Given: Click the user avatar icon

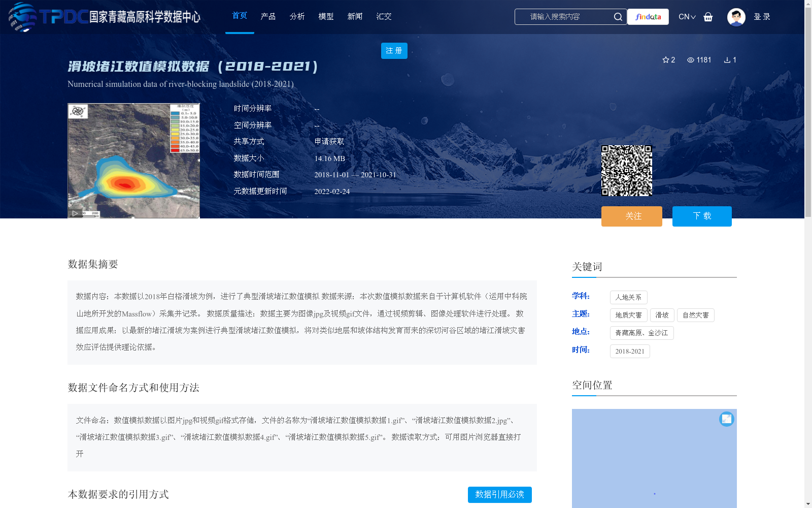Looking at the screenshot, I should [x=736, y=17].
